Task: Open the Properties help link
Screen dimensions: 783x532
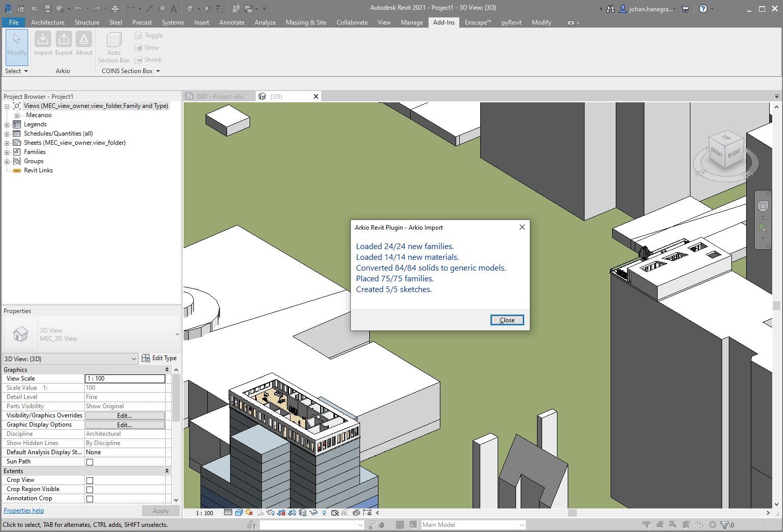Action: point(24,511)
